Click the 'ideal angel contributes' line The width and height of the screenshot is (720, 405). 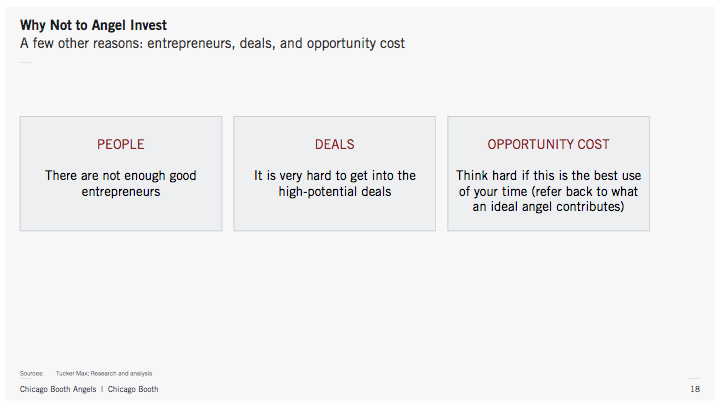tap(548, 207)
